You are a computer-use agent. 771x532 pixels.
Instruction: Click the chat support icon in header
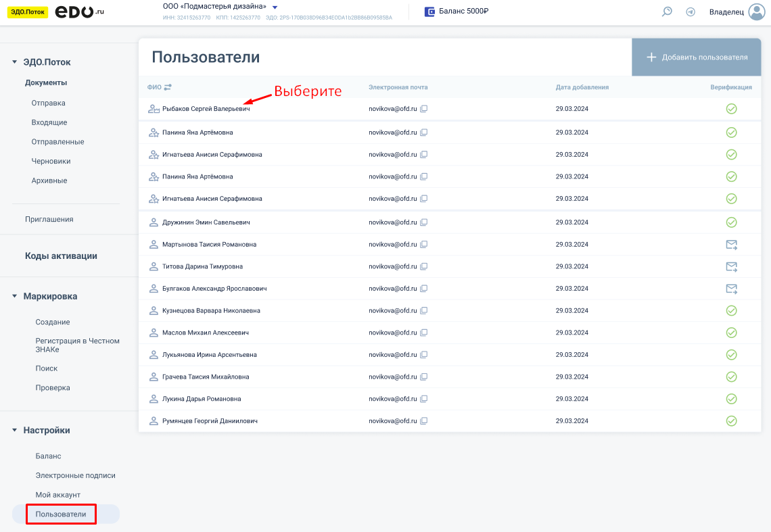click(x=667, y=11)
